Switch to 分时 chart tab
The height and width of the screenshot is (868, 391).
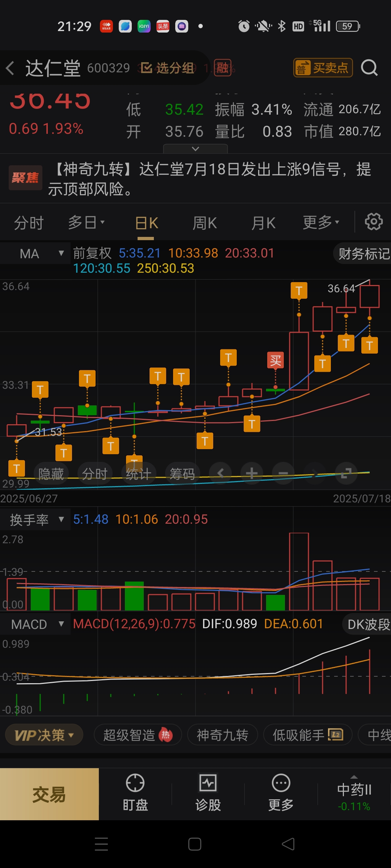pyautogui.click(x=29, y=223)
